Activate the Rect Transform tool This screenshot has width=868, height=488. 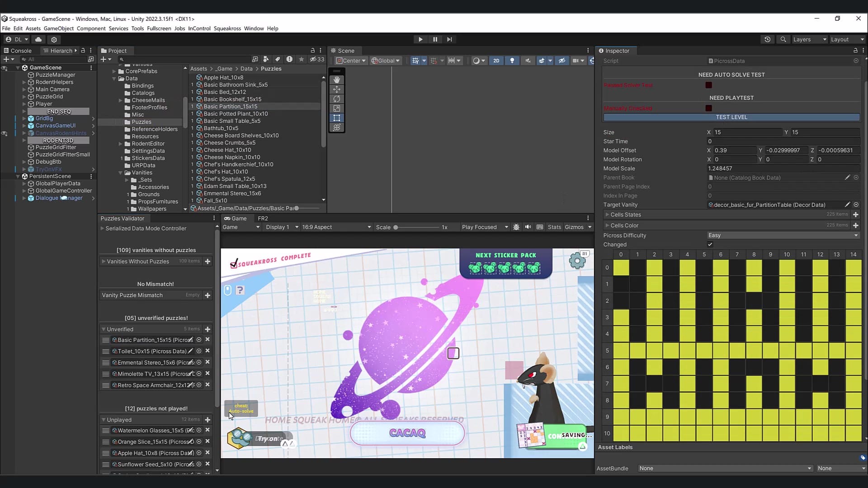coord(337,118)
